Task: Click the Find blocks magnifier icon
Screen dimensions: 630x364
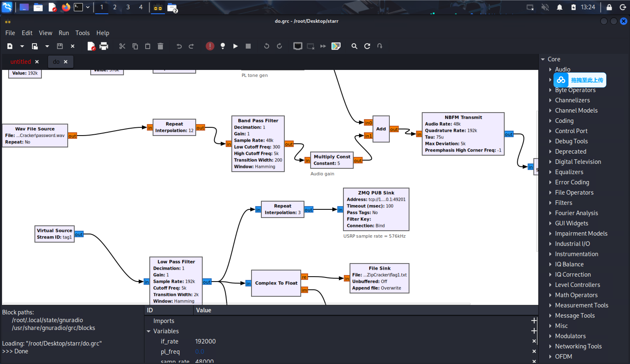Action: click(354, 46)
